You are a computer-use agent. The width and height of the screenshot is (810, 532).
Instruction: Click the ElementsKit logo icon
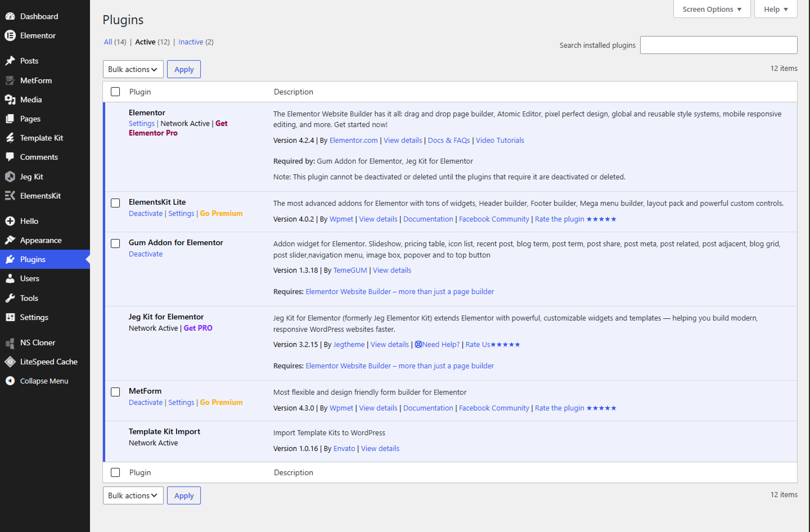[x=10, y=196]
